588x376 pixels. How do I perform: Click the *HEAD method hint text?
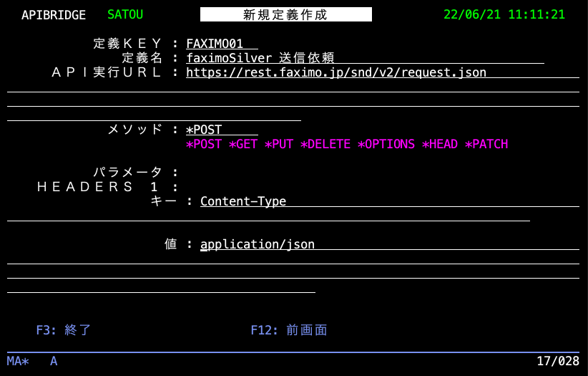click(440, 144)
